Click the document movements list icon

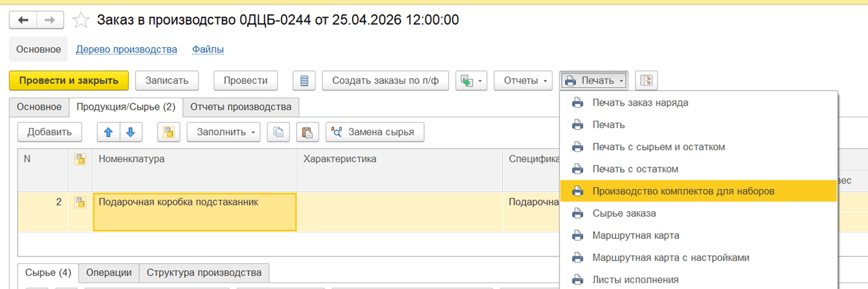(x=304, y=80)
